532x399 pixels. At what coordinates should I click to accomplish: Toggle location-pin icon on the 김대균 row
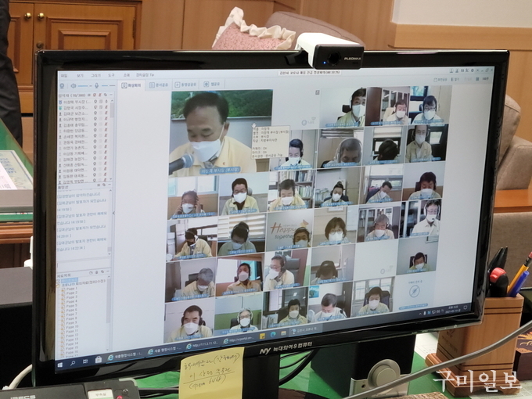pyautogui.click(x=95, y=113)
